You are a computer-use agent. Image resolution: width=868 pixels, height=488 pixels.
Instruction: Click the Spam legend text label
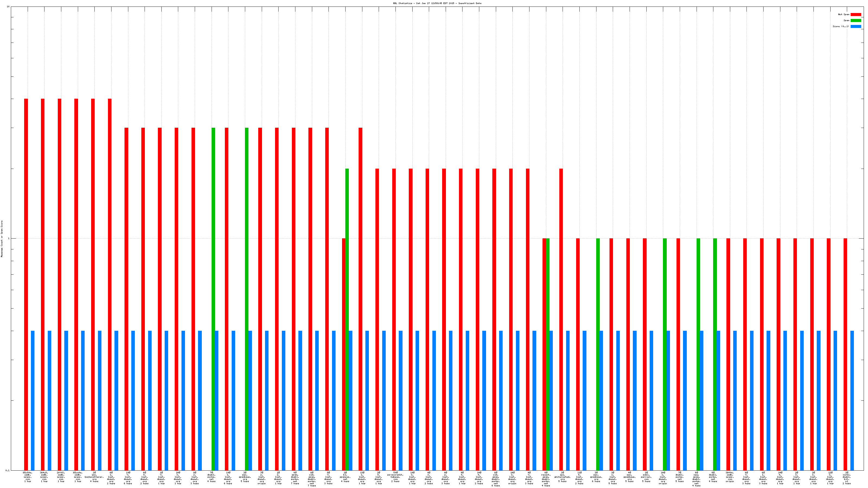point(846,21)
